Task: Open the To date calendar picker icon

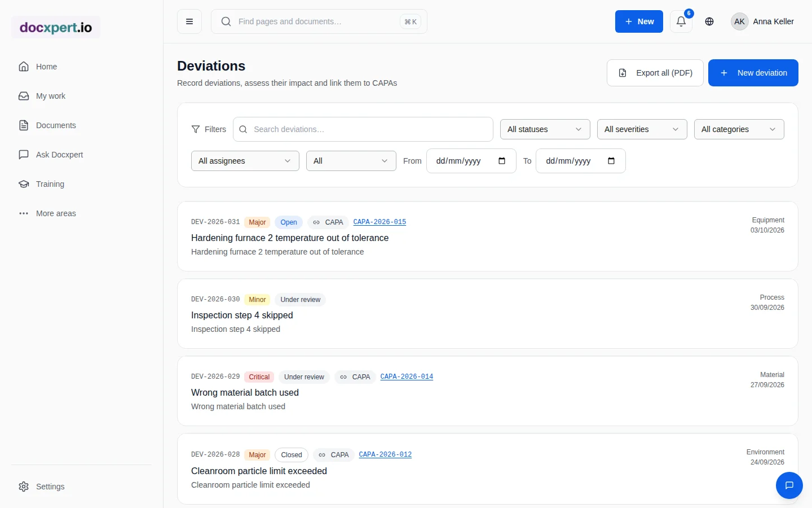Action: [x=611, y=161]
